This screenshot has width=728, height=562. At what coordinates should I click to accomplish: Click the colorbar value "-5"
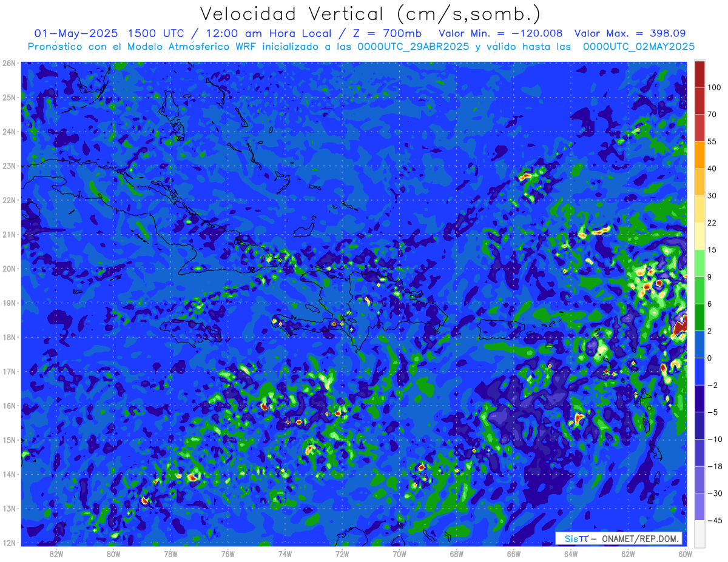[x=712, y=412]
